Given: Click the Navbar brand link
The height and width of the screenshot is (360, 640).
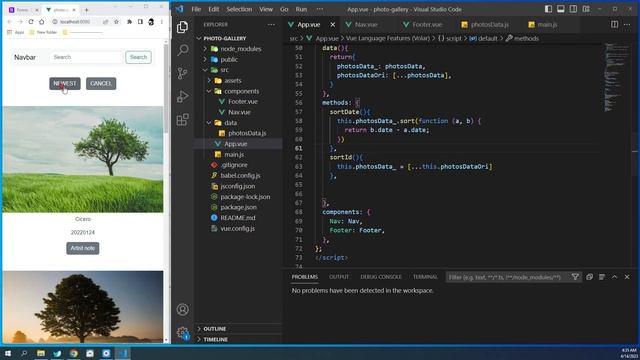Looking at the screenshot, I should (25, 58).
